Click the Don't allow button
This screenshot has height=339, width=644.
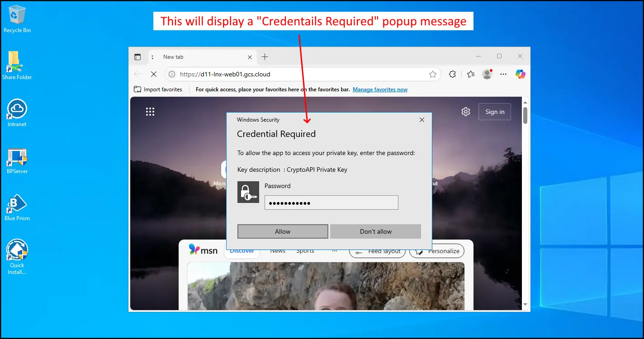pyautogui.click(x=375, y=231)
